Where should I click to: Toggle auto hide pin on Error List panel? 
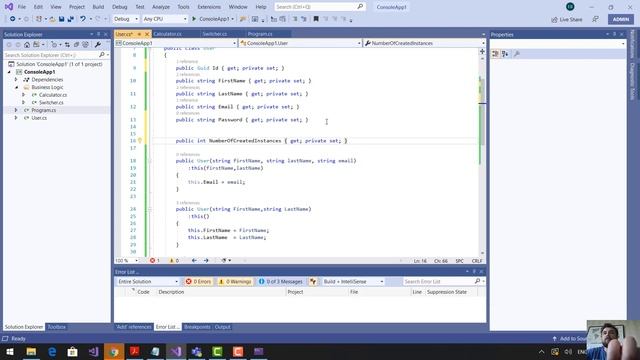click(474, 272)
